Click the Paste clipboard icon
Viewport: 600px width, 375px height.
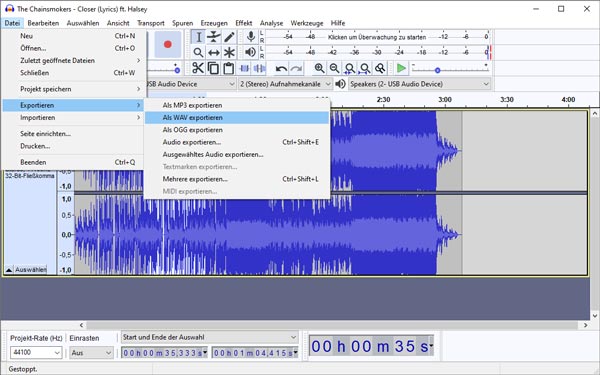228,68
